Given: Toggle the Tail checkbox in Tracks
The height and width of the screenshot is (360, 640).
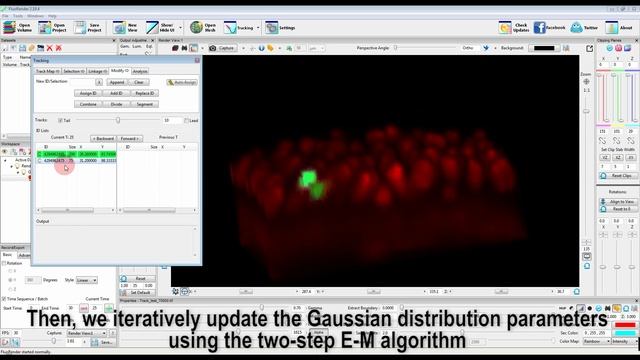Looking at the screenshot, I should pyautogui.click(x=60, y=120).
